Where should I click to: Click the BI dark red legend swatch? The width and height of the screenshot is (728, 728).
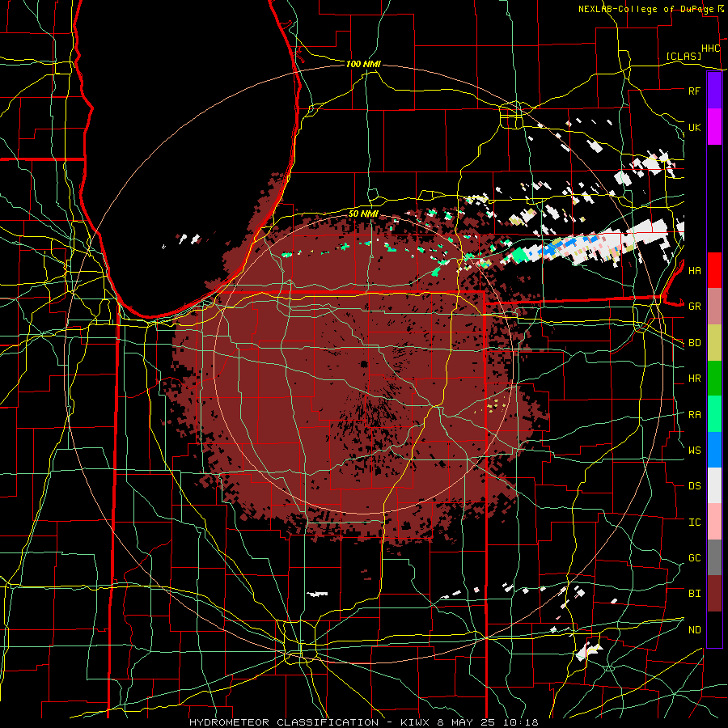point(714,594)
